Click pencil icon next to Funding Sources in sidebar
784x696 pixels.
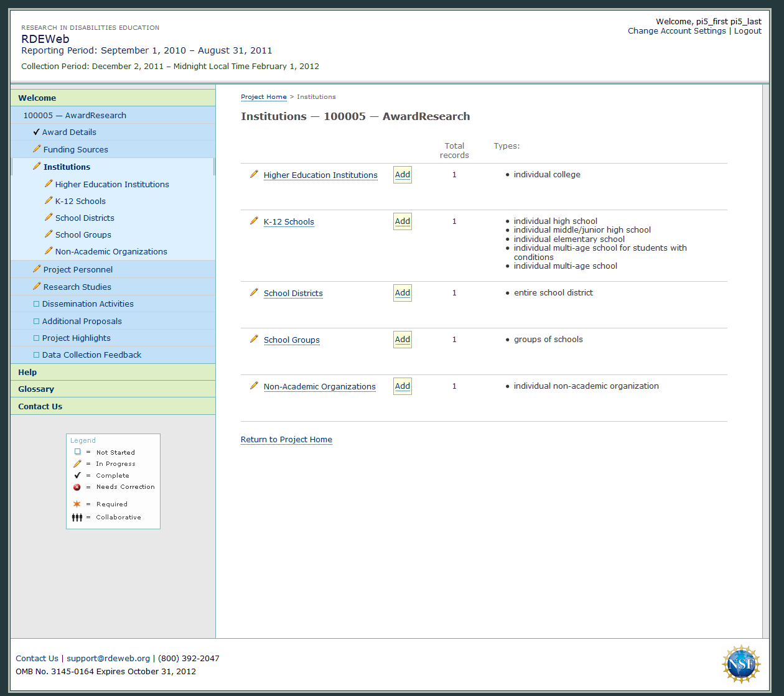(37, 149)
